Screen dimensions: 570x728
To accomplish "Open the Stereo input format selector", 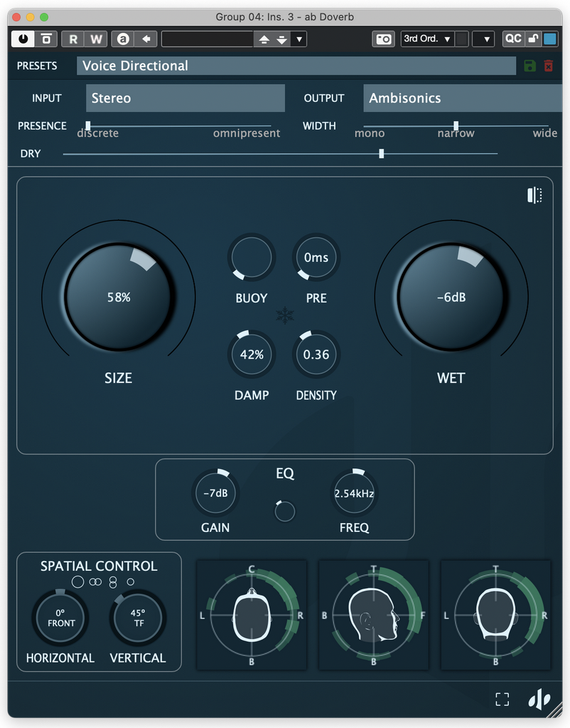I will tap(185, 98).
